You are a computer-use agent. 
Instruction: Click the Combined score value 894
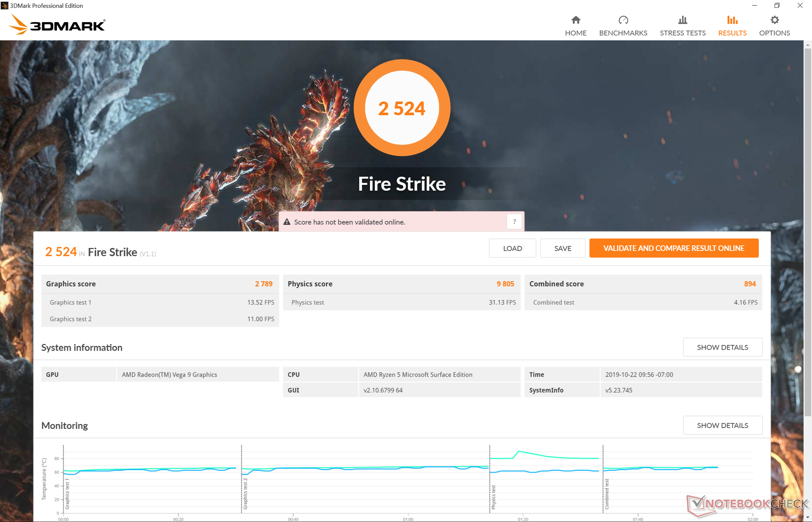coord(750,284)
